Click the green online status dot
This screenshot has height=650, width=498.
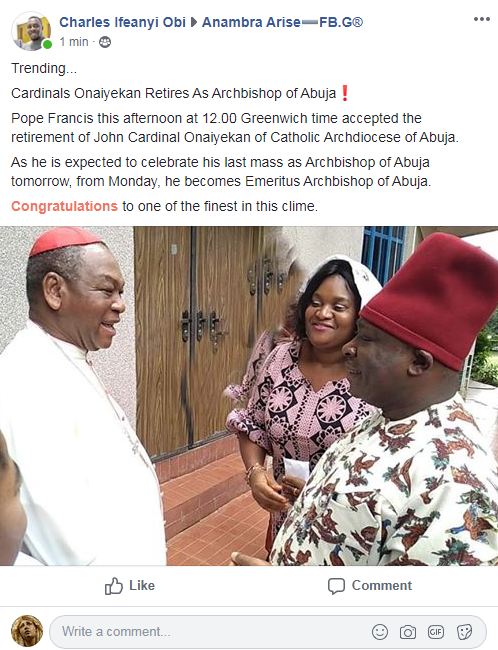47,45
